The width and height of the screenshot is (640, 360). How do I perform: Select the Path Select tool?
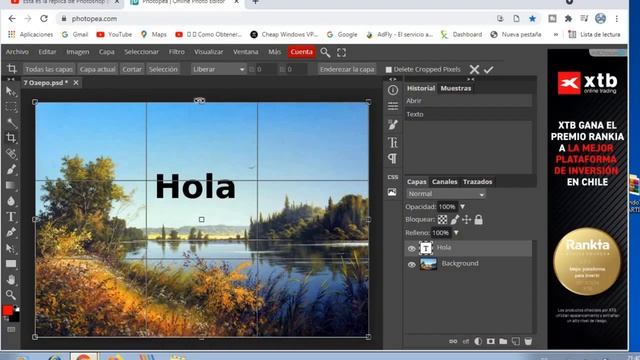click(x=11, y=248)
